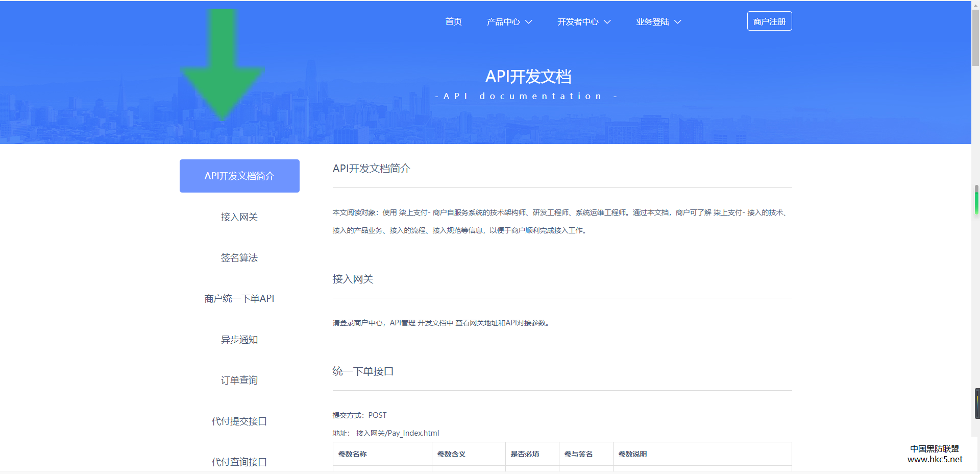980x474 pixels.
Task: Open 代付查询接口 sidebar item
Action: pyautogui.click(x=239, y=462)
